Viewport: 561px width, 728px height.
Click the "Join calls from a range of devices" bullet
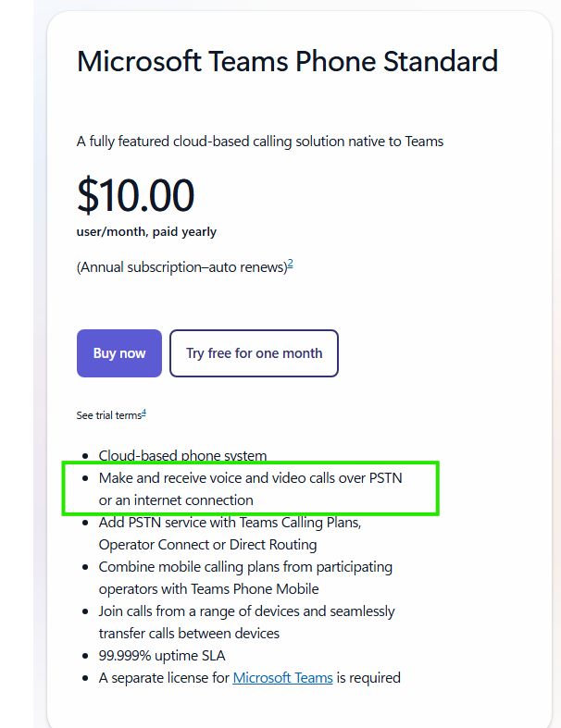(x=246, y=611)
